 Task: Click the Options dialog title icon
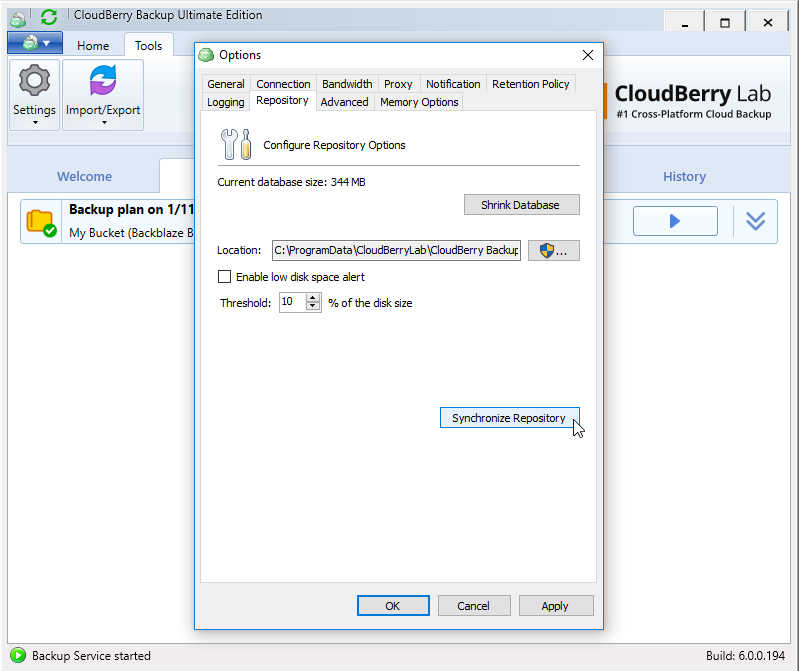[206, 55]
